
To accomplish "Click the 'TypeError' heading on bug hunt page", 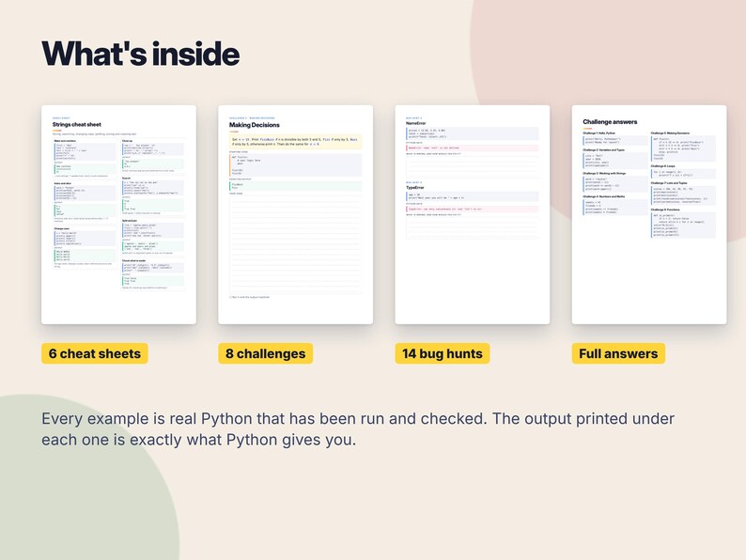I will pos(414,188).
